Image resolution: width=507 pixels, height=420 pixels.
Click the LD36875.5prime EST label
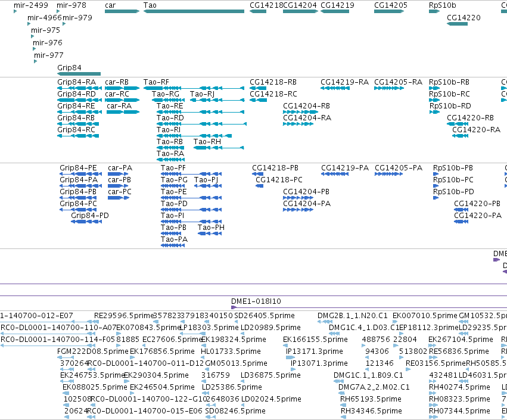click(270, 375)
